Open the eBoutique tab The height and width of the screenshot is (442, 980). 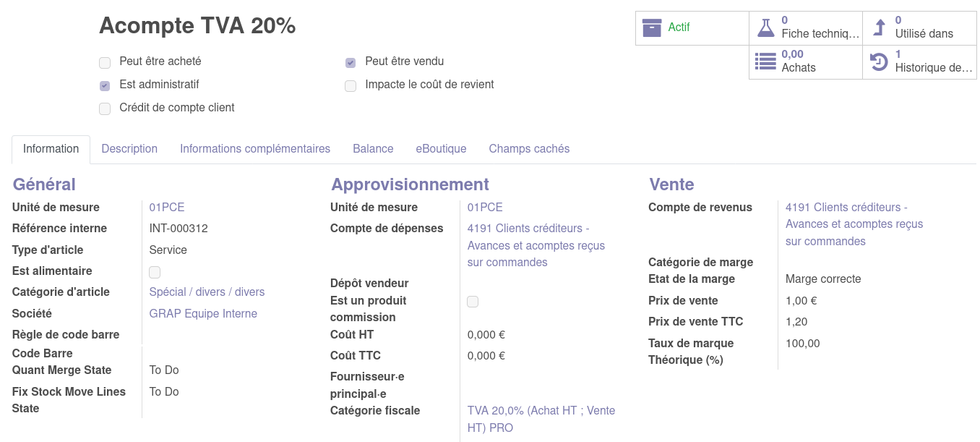[x=441, y=149]
